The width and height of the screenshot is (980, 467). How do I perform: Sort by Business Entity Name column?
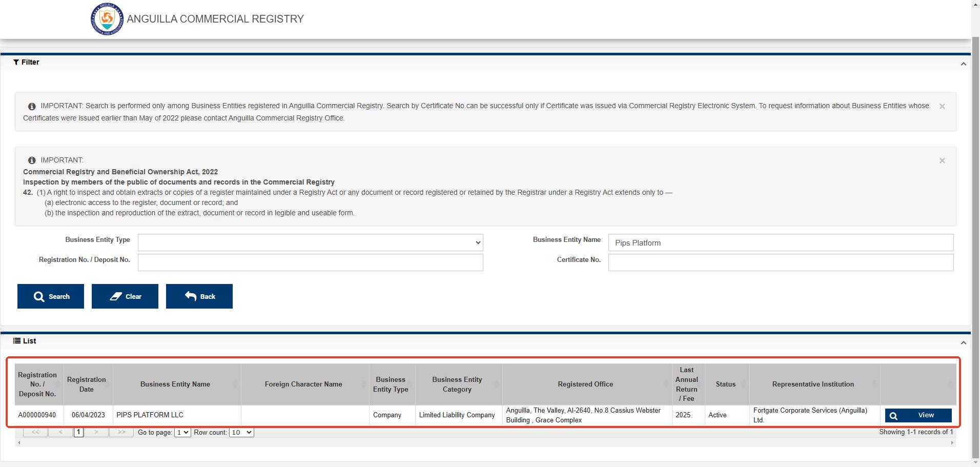click(175, 384)
